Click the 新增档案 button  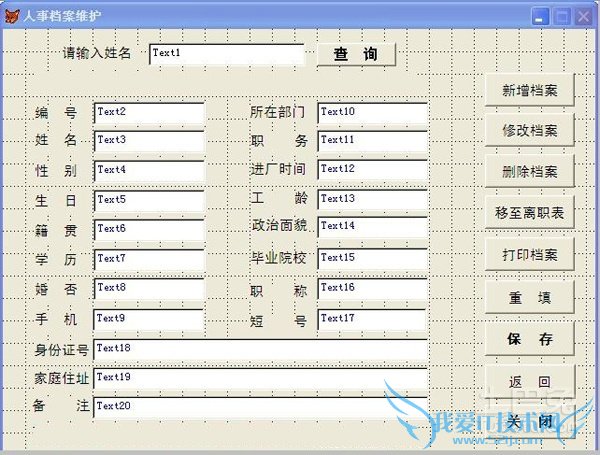point(530,90)
